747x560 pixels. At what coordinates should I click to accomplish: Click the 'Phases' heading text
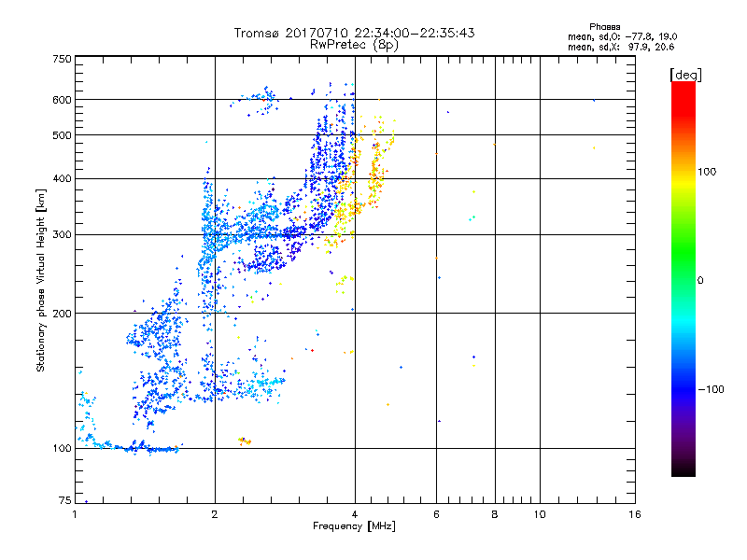pos(604,27)
